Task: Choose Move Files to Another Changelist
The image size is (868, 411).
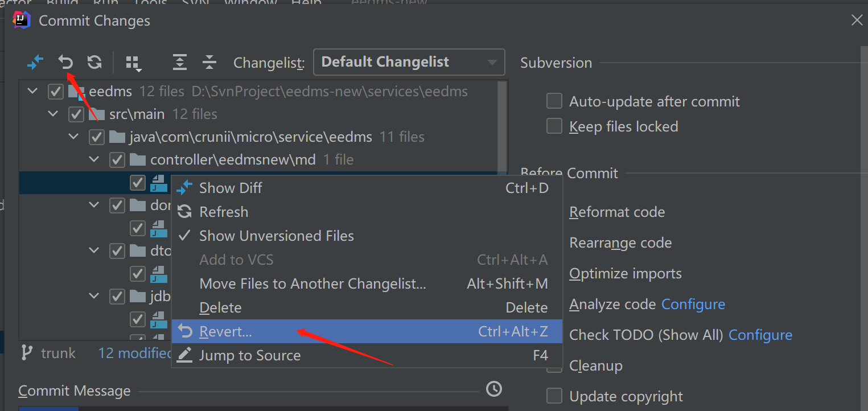Action: (367, 283)
